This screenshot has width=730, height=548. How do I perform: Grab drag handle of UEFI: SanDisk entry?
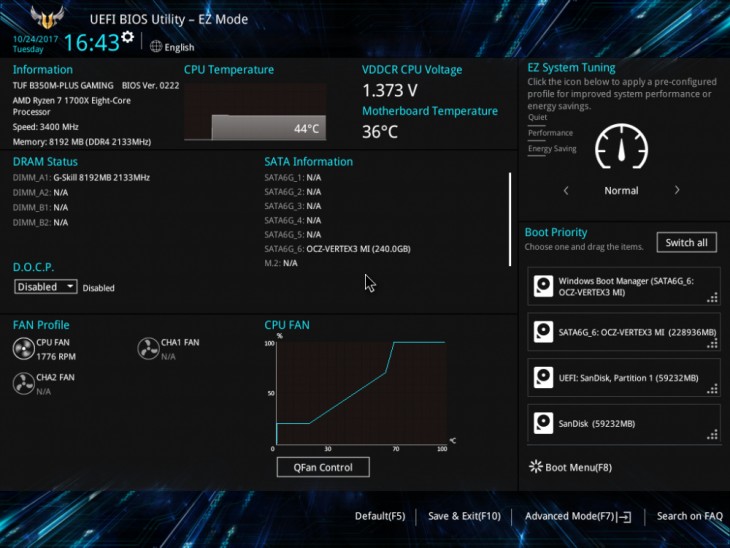point(712,389)
